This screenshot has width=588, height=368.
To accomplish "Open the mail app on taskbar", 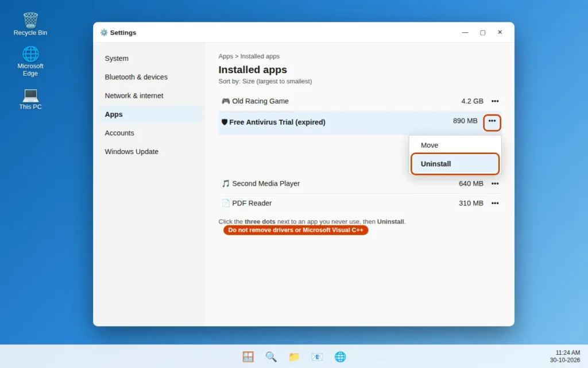I will (x=317, y=356).
